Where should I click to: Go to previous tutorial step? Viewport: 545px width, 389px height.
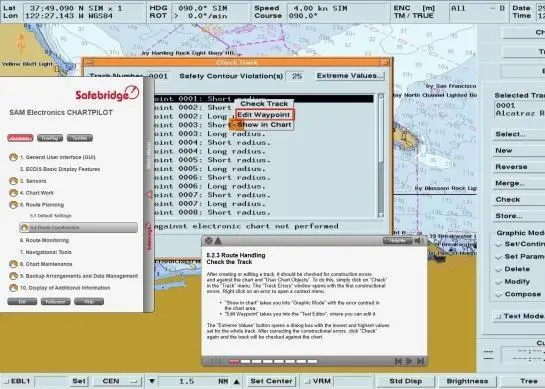[x=398, y=362]
